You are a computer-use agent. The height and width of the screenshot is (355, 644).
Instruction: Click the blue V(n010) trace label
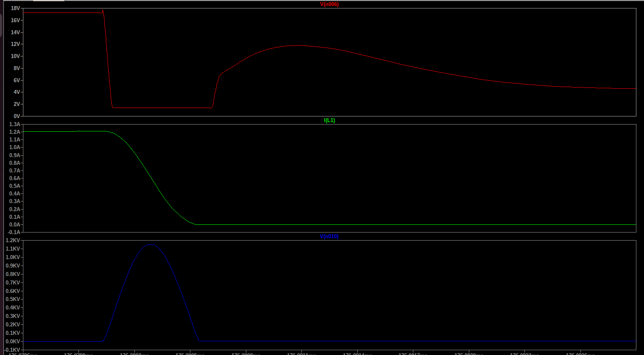pyautogui.click(x=329, y=237)
